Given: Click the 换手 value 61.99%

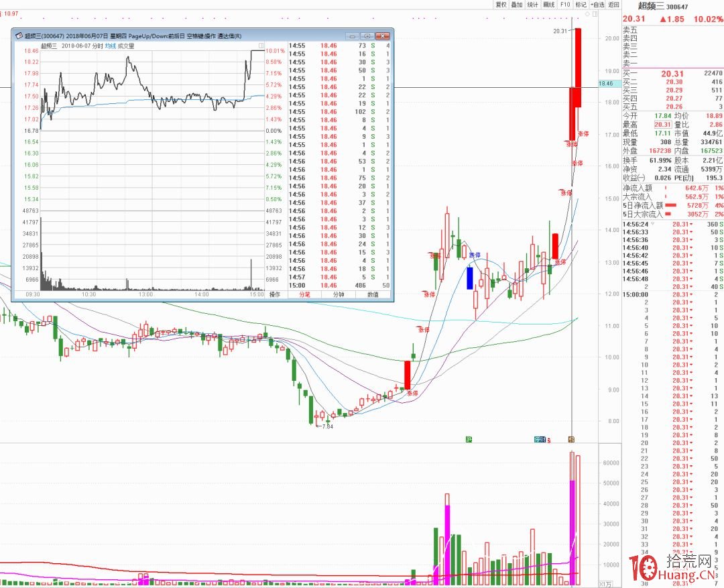Looking at the screenshot, I should (x=660, y=160).
